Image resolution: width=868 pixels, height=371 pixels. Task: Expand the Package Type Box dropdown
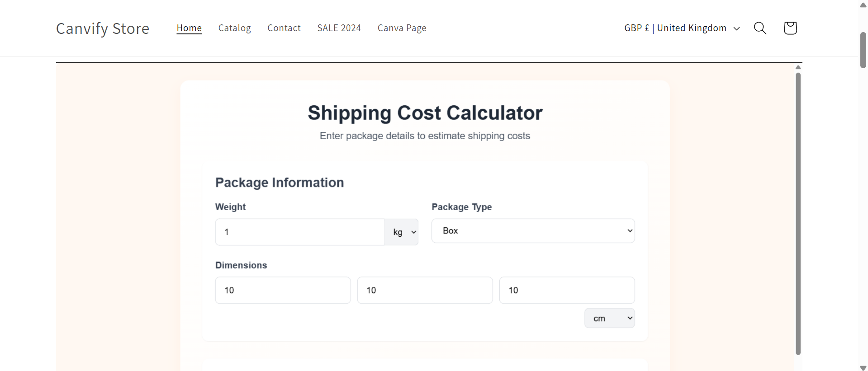coord(533,231)
